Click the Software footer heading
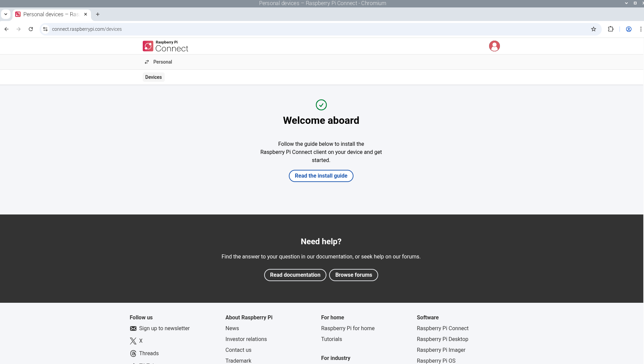This screenshot has height=364, width=644. click(428, 318)
